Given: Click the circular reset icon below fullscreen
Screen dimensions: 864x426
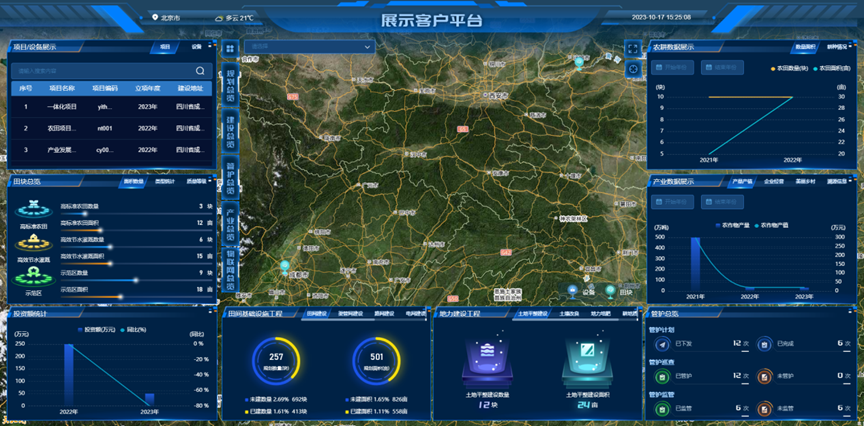Looking at the screenshot, I should [x=633, y=67].
